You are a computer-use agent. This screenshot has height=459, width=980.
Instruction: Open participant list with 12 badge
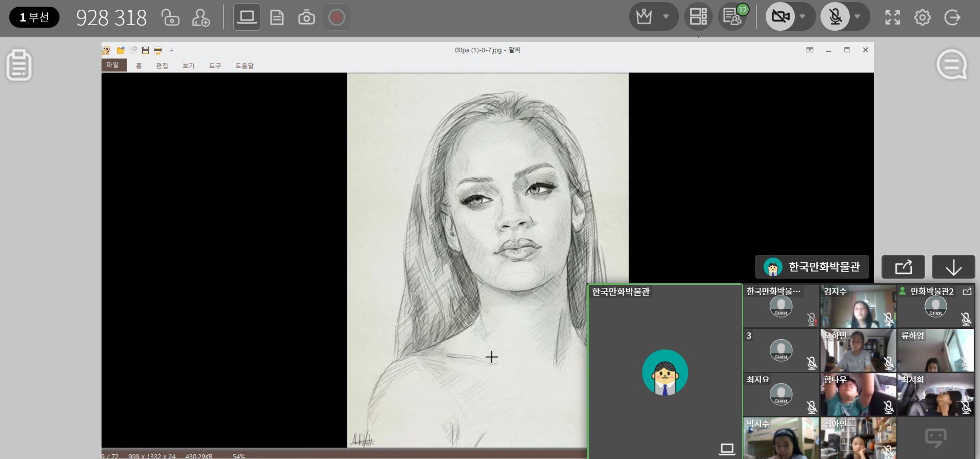[732, 16]
